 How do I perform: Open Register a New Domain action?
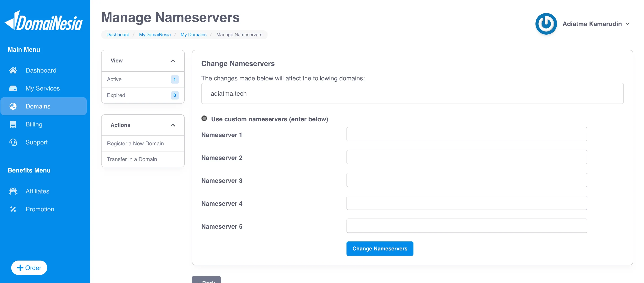click(143, 144)
